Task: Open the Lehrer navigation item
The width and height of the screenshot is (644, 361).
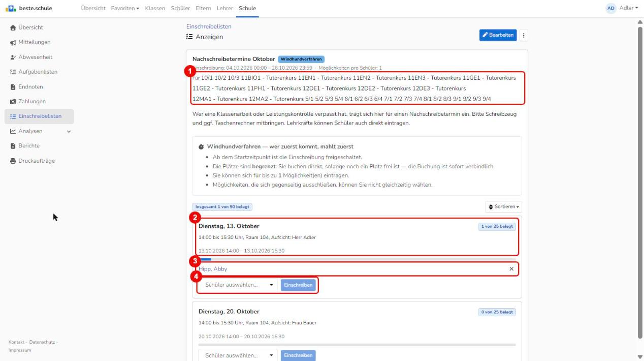Action: pyautogui.click(x=226, y=8)
